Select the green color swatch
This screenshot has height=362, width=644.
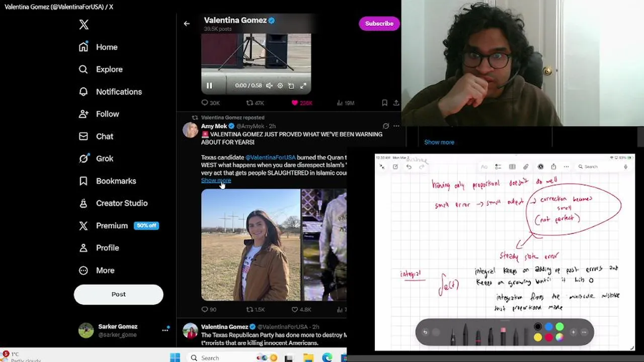tap(559, 327)
